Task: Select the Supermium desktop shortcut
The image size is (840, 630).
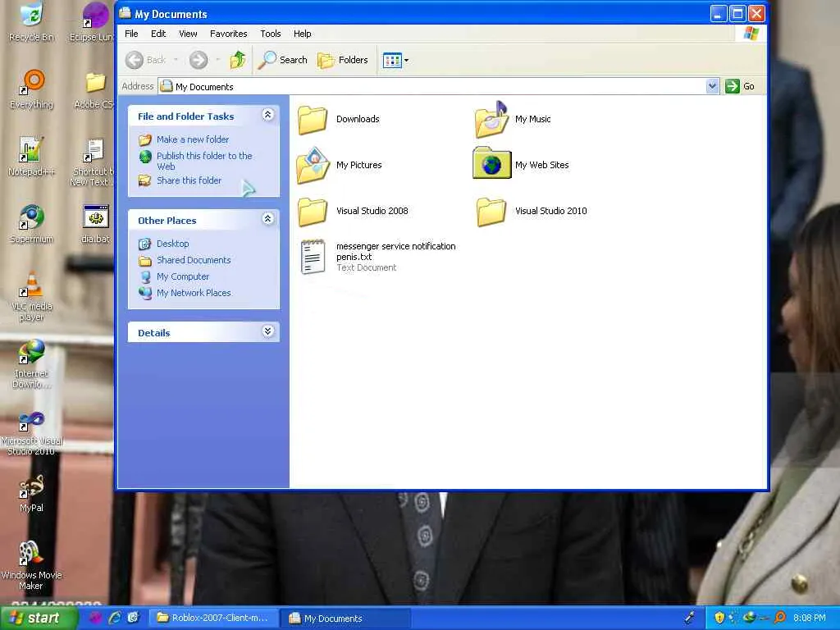Action: (32, 224)
